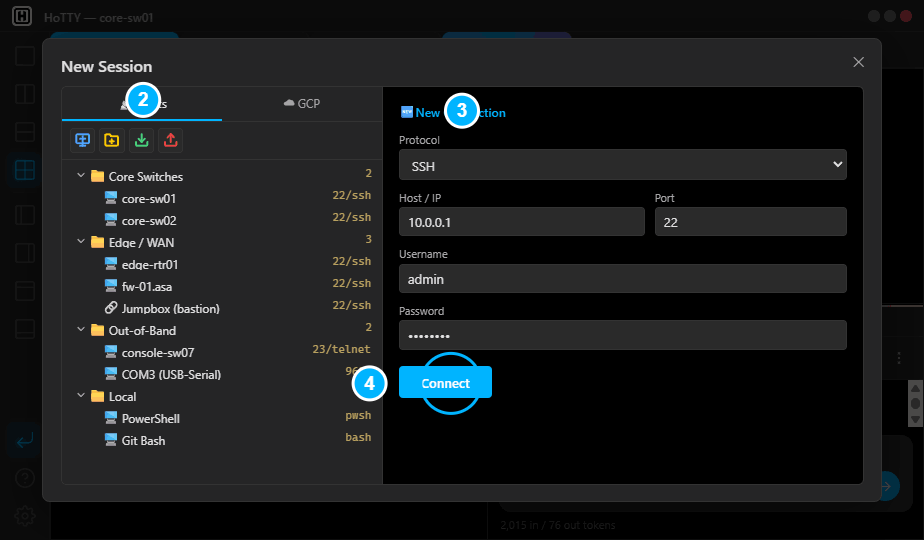This screenshot has height=540, width=924.
Task: Select single-pane layout icon in main window sidebar
Action: click(25, 56)
